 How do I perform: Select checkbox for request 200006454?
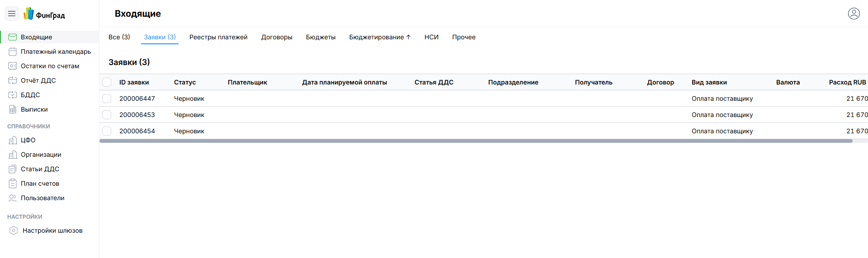[x=107, y=131]
